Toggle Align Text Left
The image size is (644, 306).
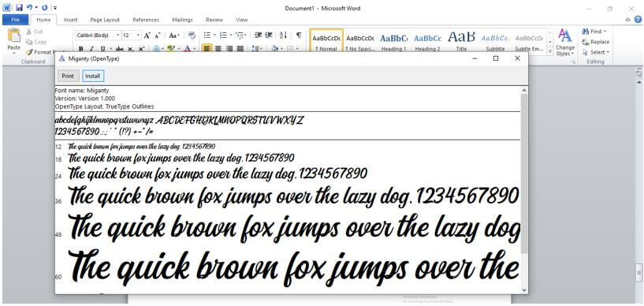[x=207, y=49]
